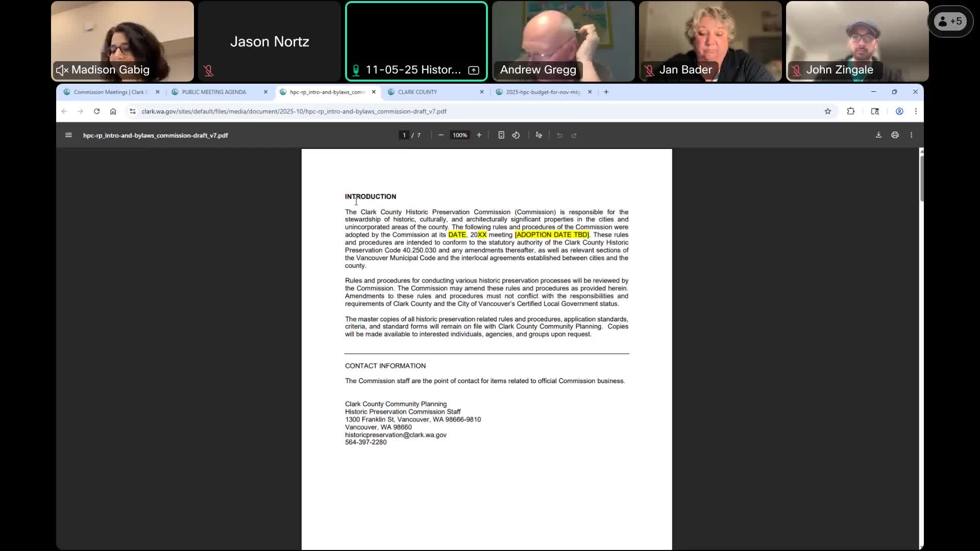Rotate the PDF counterclockwise
This screenshot has height=551, width=980.
(x=516, y=135)
